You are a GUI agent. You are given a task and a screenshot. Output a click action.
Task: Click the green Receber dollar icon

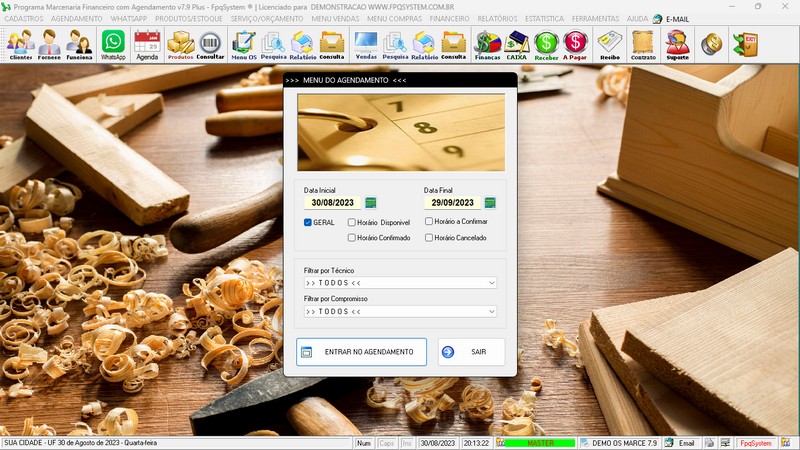pos(546,44)
